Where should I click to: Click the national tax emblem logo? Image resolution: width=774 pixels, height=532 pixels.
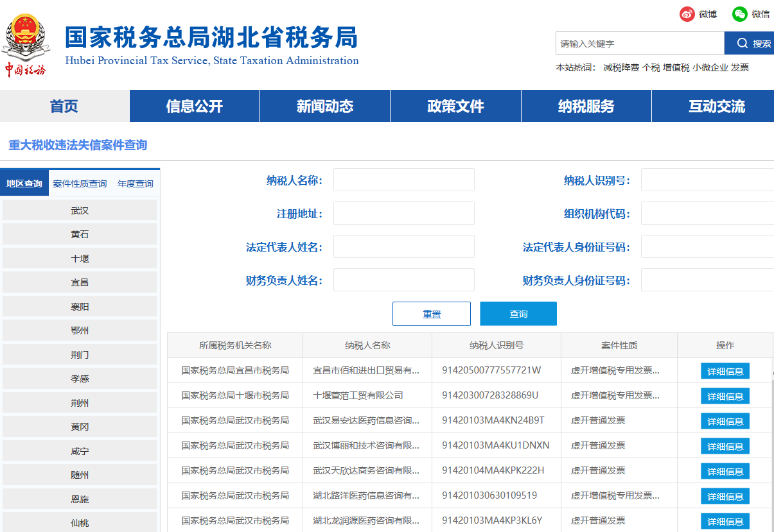pyautogui.click(x=24, y=37)
